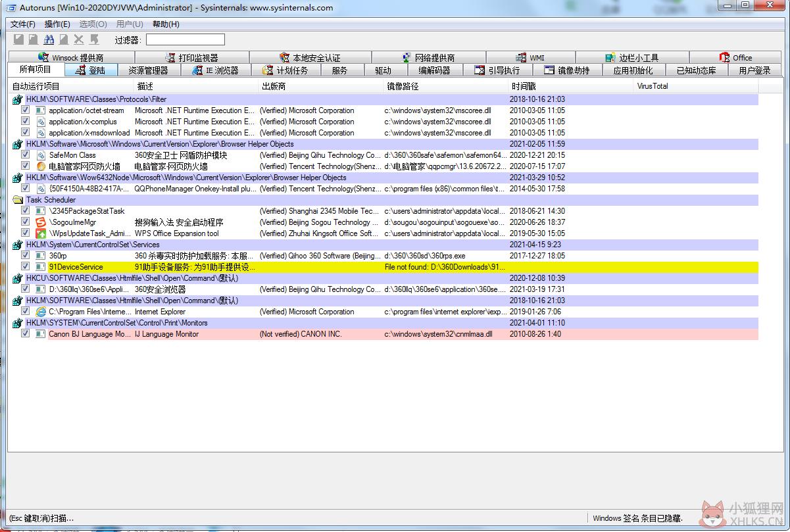Disable the 91DeviceService checkbox
Image resolution: width=790 pixels, height=532 pixels.
coord(25,267)
